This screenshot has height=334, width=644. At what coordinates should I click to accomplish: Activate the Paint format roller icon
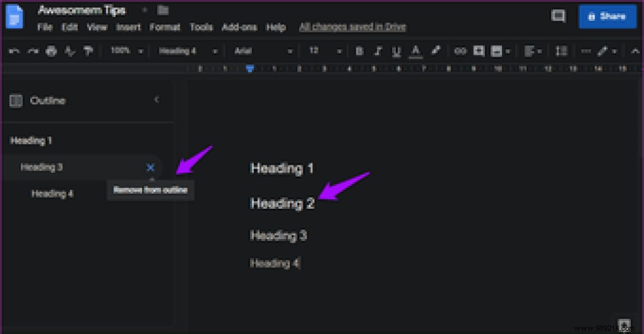88,51
